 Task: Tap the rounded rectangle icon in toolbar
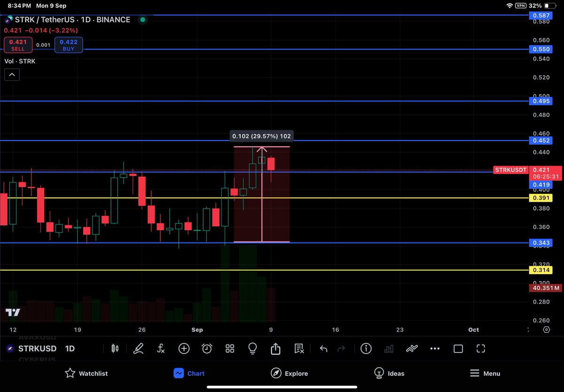(x=458, y=348)
